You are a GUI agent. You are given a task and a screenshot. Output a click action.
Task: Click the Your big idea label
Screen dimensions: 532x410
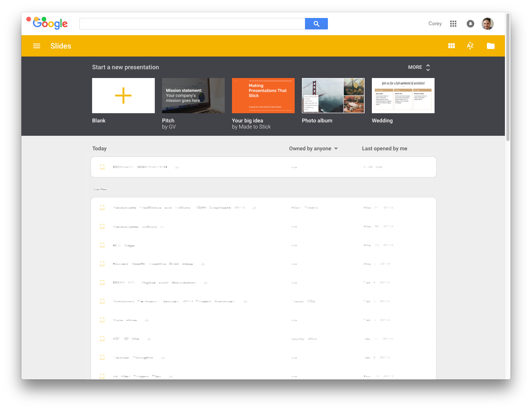tap(247, 120)
